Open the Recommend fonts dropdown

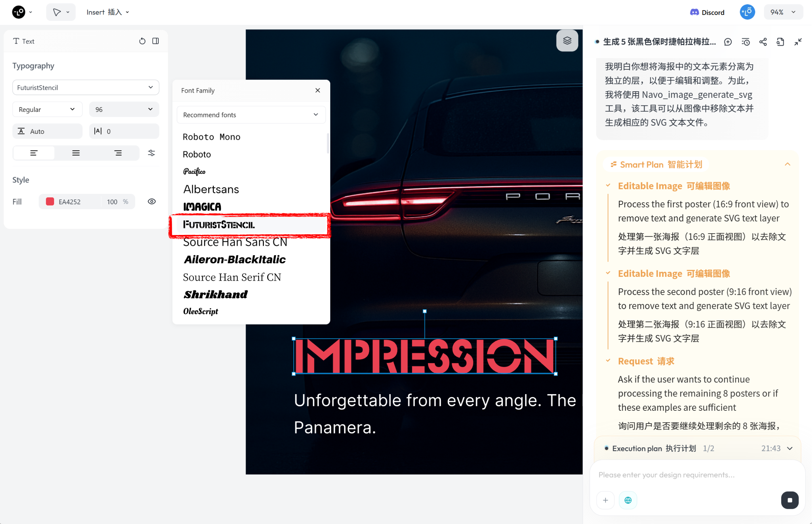(251, 115)
